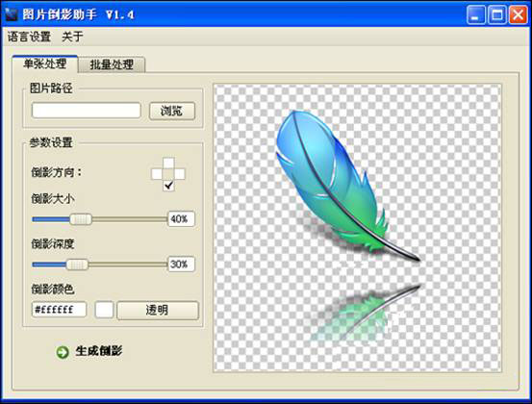The image size is (532, 404).
Task: Close the 图片倒影助手 window
Action: [519, 14]
